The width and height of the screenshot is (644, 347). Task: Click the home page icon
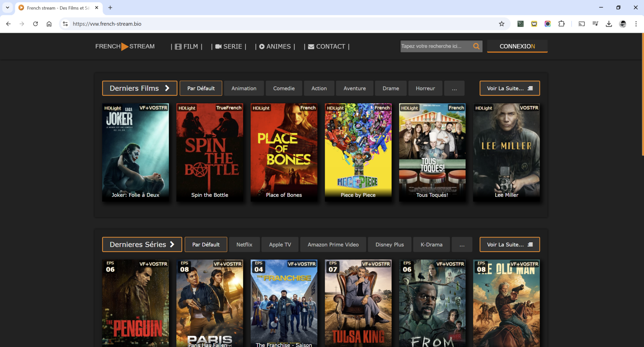click(49, 24)
